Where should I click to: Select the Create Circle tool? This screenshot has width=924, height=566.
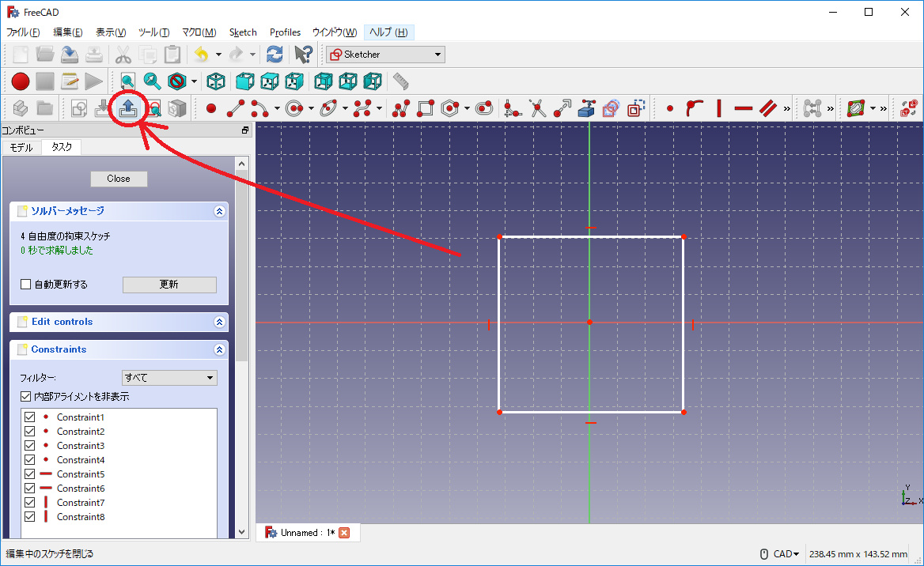294,108
